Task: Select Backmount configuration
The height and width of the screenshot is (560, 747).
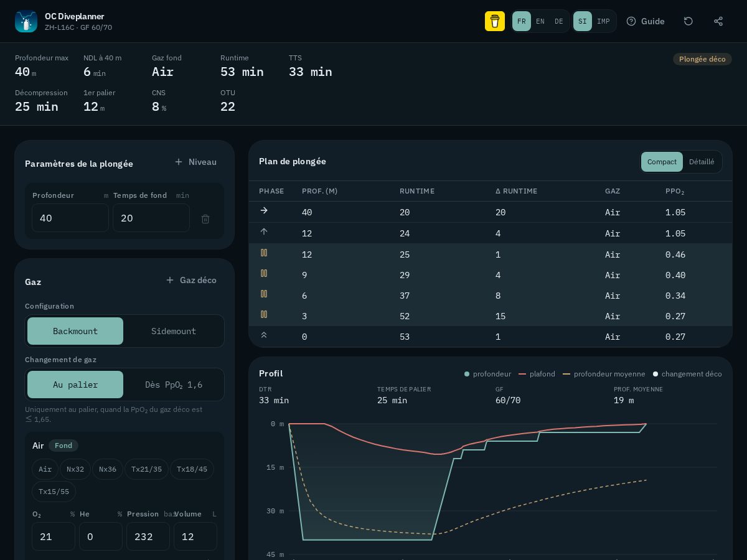Action: pyautogui.click(x=75, y=331)
